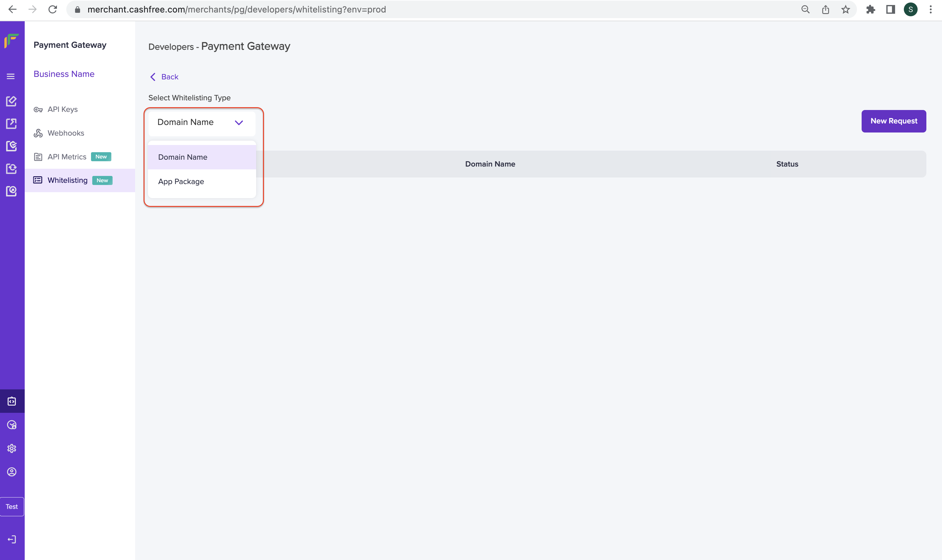Click the browser forward arrow
942x560 pixels.
(33, 9)
